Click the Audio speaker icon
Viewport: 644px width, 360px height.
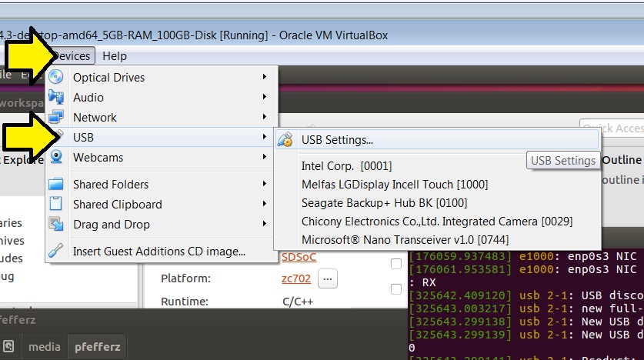[x=56, y=97]
